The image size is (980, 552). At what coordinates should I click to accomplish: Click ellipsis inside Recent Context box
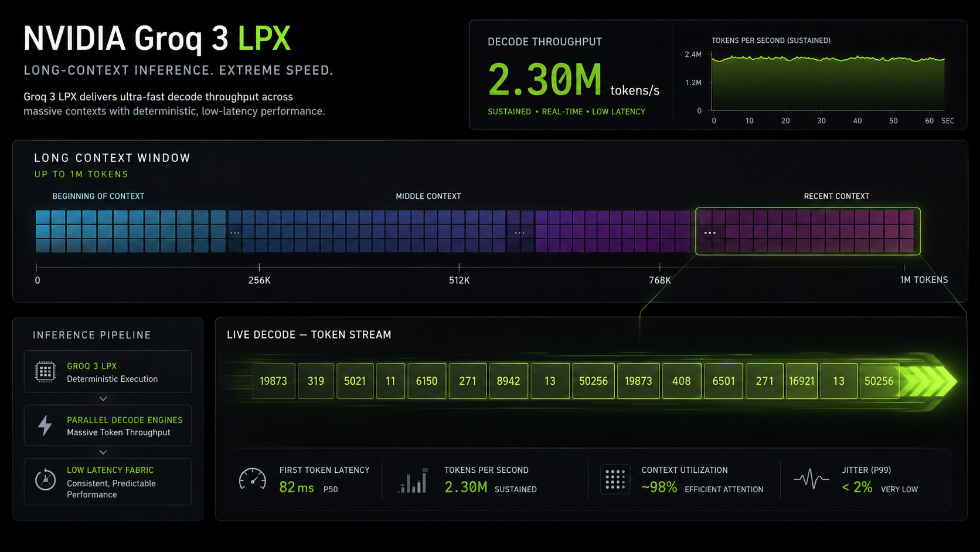tap(710, 233)
